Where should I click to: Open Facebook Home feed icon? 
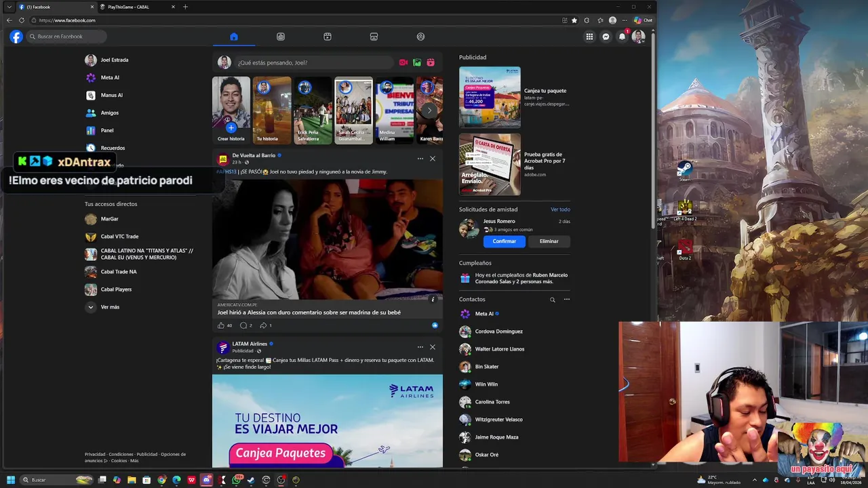point(234,37)
